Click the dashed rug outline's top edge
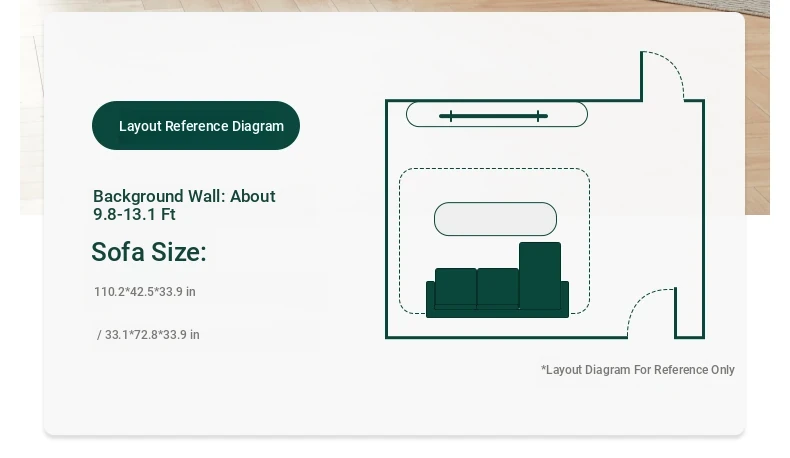The height and width of the screenshot is (458, 790). pyautogui.click(x=494, y=168)
